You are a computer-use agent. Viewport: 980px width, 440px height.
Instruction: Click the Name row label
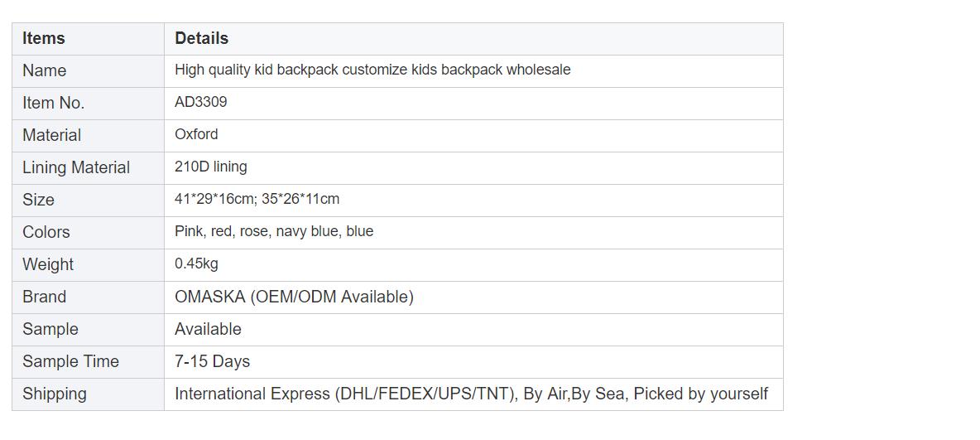coord(45,70)
